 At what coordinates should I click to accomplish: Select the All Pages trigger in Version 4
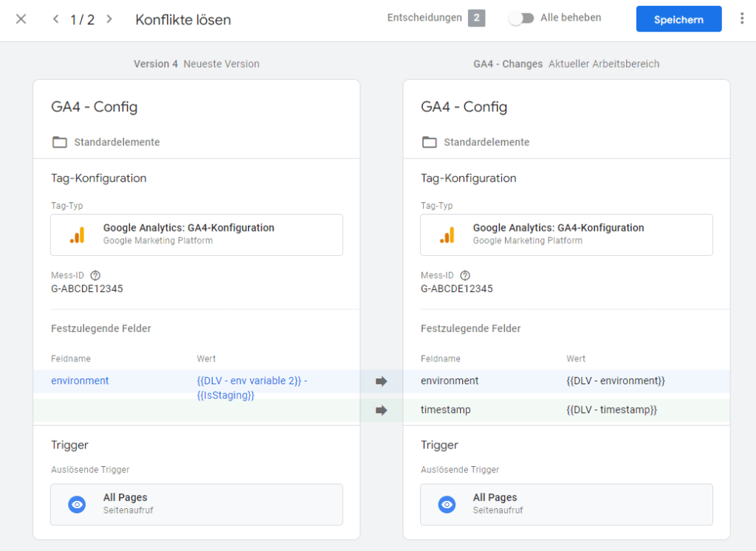click(x=196, y=504)
